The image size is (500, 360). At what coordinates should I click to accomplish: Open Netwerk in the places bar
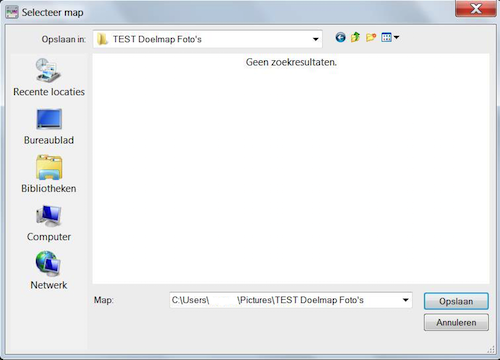pos(49,270)
